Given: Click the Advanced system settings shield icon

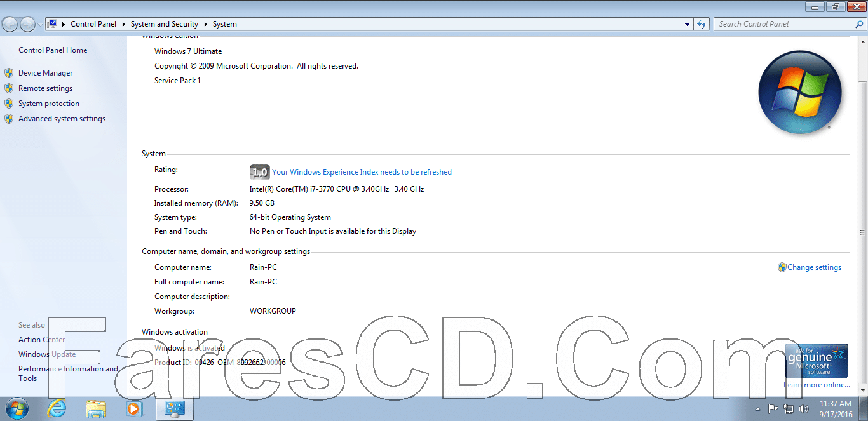Looking at the screenshot, I should click(x=9, y=119).
